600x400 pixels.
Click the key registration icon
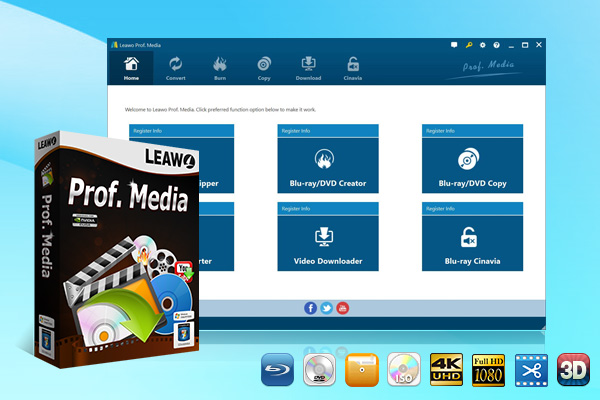(469, 45)
